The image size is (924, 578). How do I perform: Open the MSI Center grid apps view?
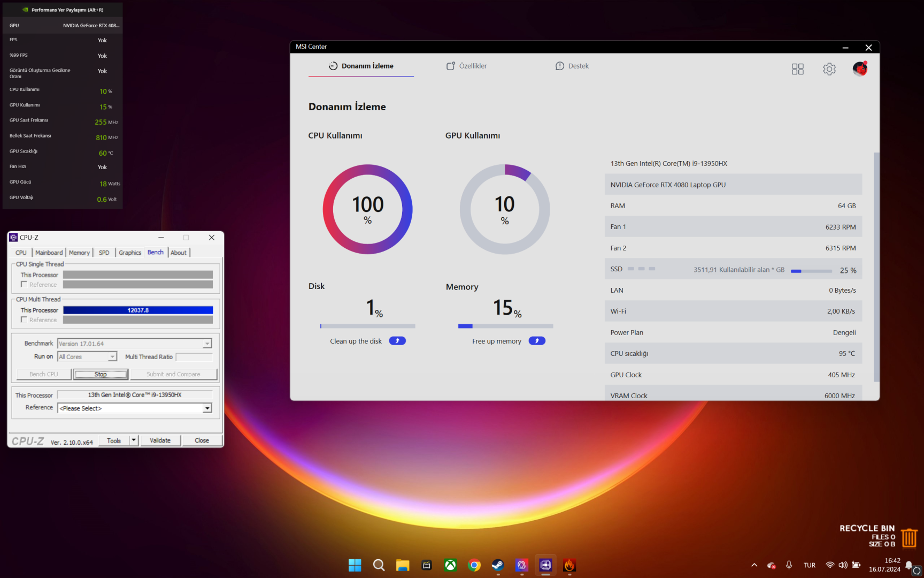(x=798, y=69)
